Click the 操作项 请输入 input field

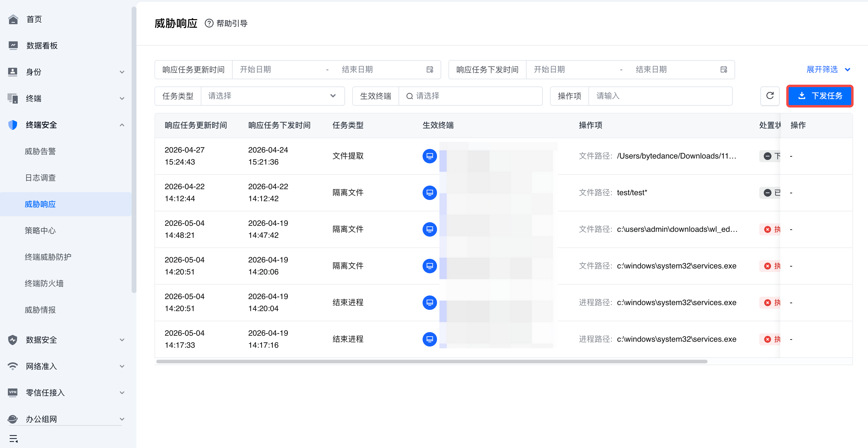[660, 96]
